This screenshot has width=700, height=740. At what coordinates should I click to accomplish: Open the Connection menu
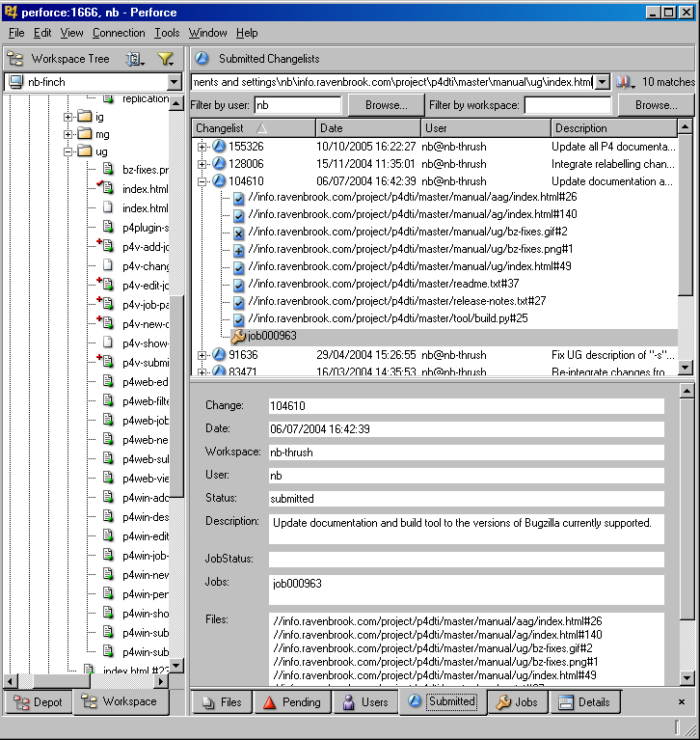pos(119,33)
